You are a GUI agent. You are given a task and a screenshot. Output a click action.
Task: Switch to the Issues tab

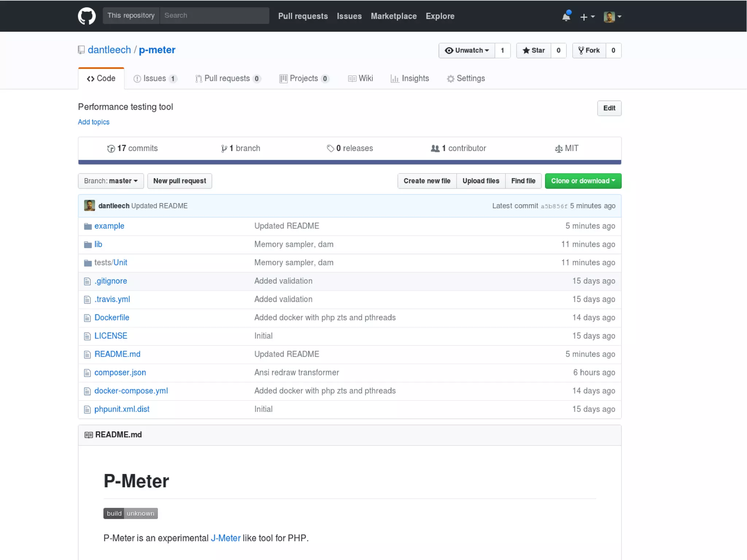point(155,78)
